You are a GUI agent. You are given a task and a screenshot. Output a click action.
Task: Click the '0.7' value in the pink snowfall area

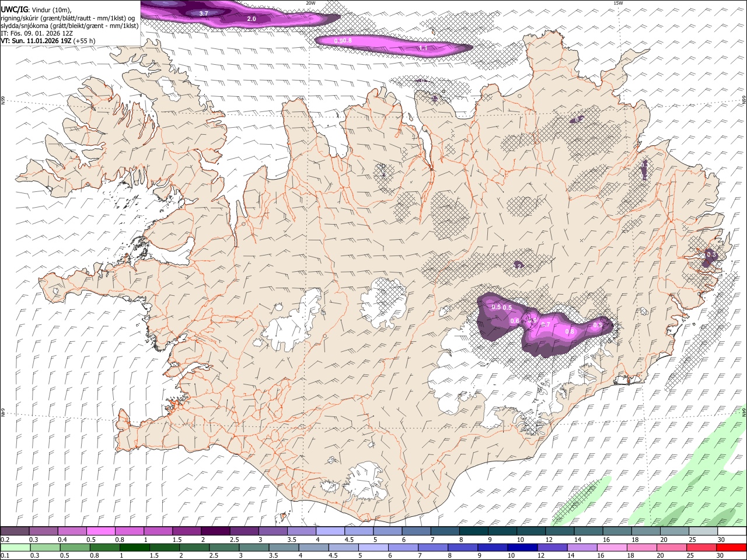coord(546,324)
